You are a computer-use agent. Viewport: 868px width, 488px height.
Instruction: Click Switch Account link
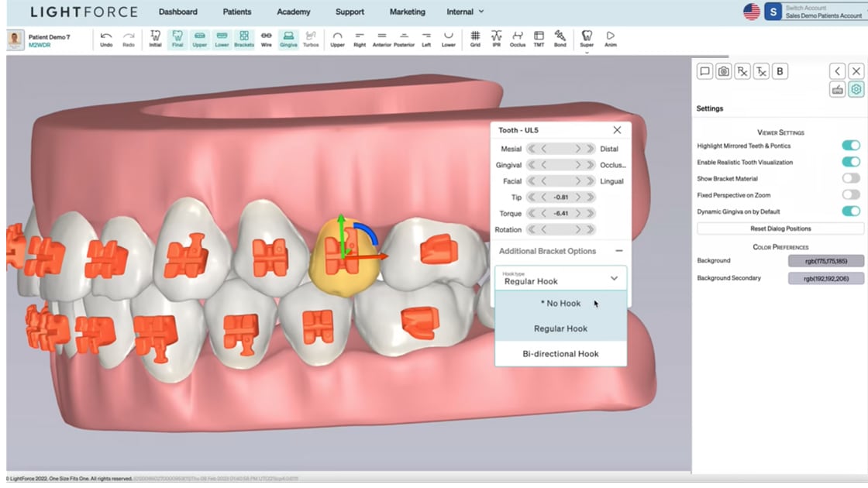pyautogui.click(x=805, y=8)
